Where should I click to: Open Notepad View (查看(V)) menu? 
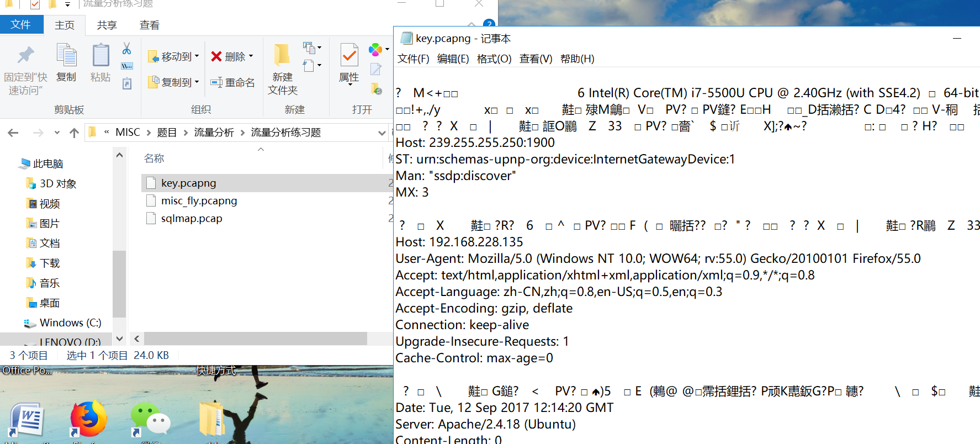tap(536, 59)
